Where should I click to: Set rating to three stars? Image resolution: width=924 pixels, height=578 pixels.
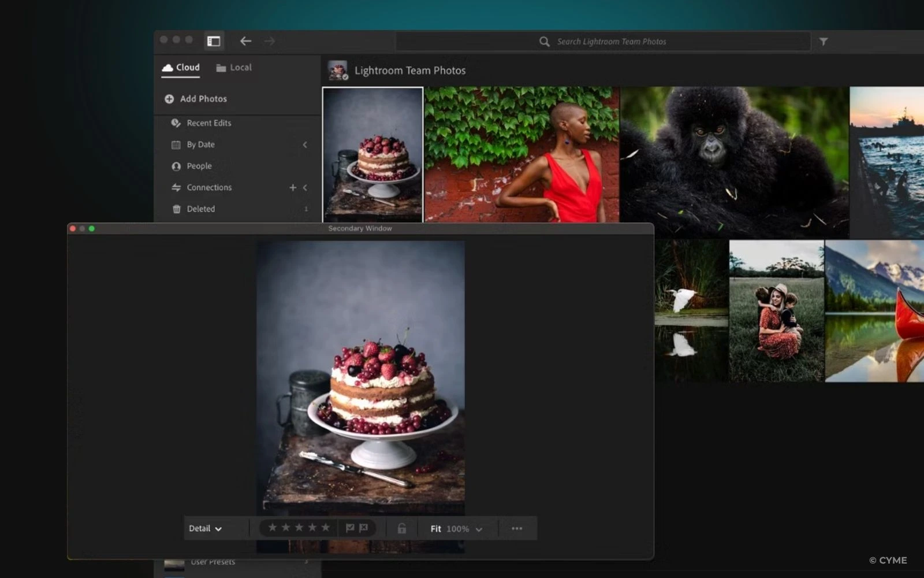coord(299,527)
